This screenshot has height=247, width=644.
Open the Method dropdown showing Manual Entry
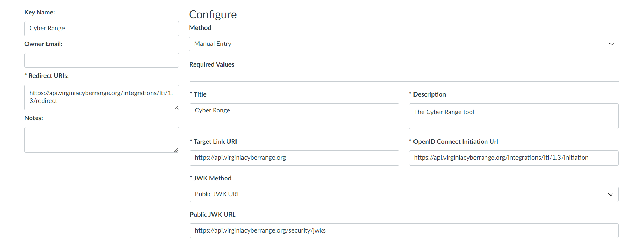coord(404,44)
